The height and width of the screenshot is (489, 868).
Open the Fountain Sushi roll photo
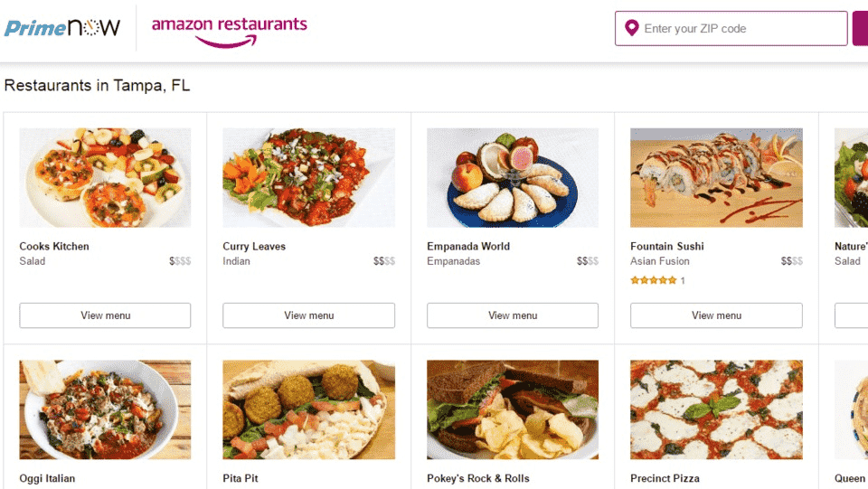pyautogui.click(x=716, y=177)
